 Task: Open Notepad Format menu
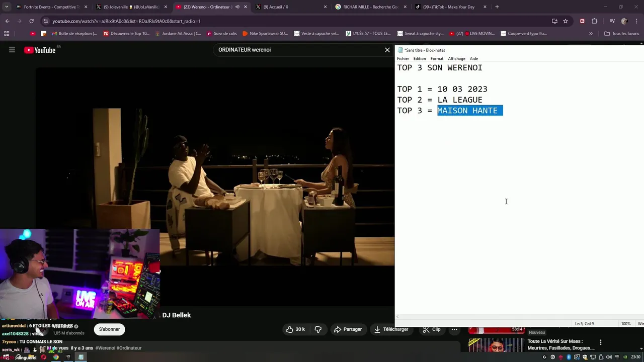[437, 59]
